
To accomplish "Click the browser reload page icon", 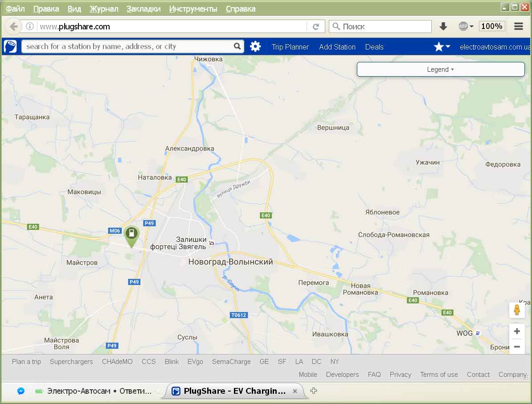I will click(316, 27).
